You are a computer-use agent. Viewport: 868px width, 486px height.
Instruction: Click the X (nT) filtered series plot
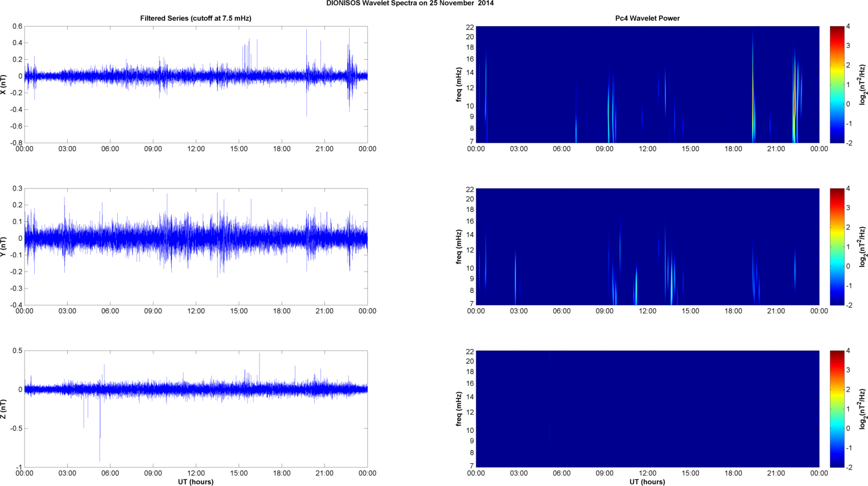196,84
